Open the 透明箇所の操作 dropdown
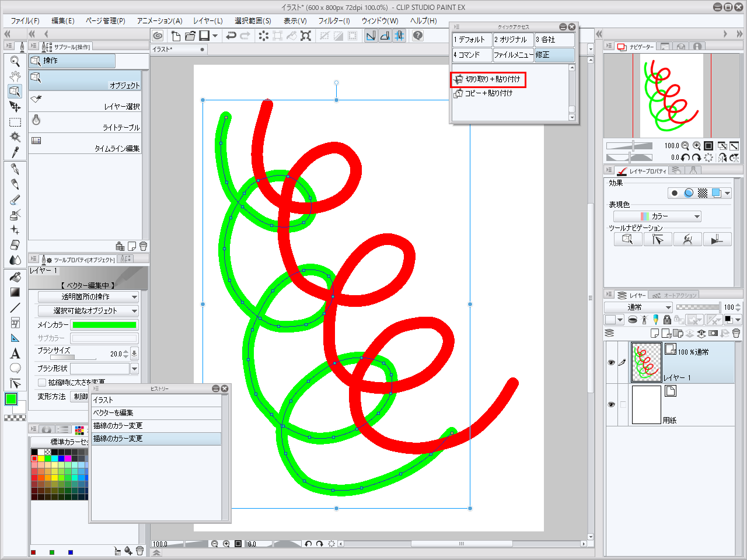The height and width of the screenshot is (560, 747). [88, 296]
